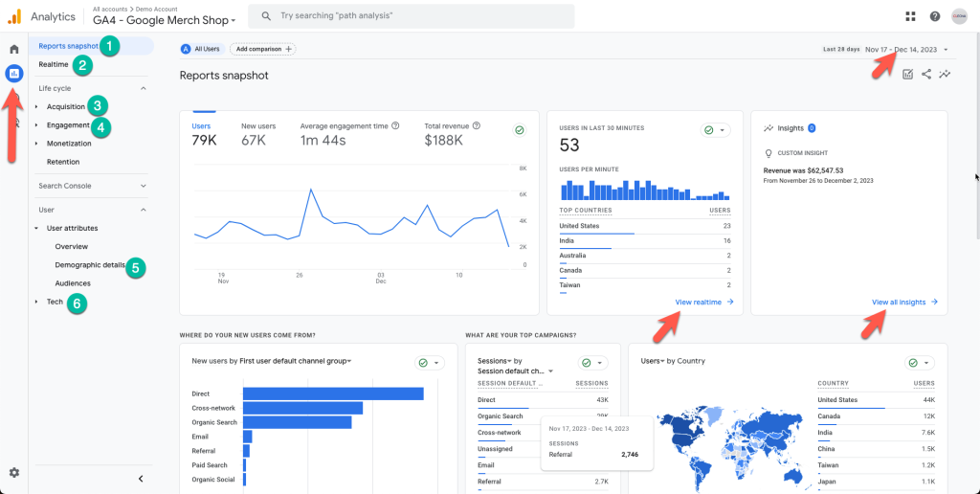The image size is (980, 494).
Task: Open the Help question mark icon
Action: click(x=935, y=16)
